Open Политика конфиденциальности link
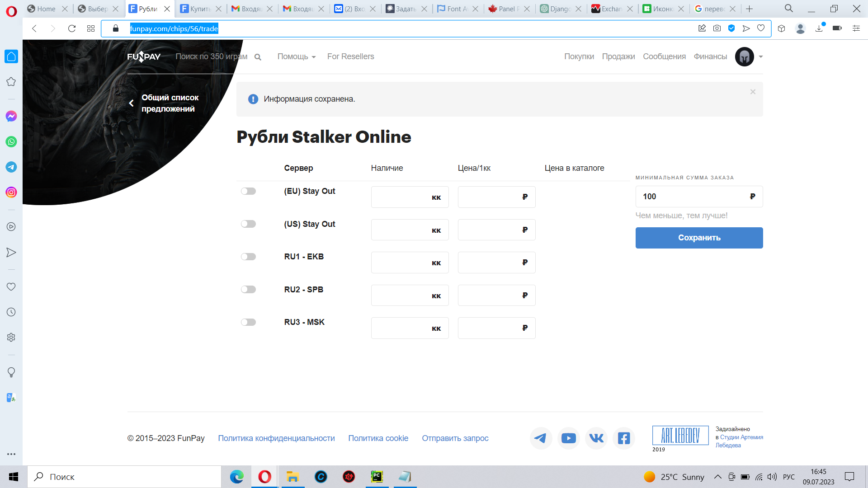Screen dimensions: 868x488 pos(276,438)
